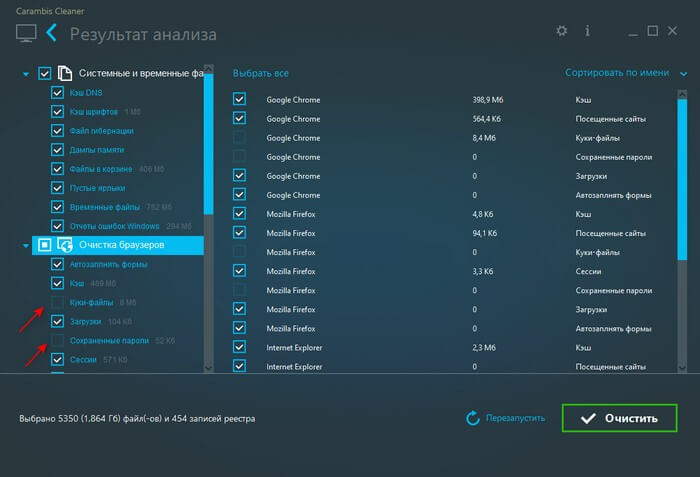Uncheck Загрузки in left tree
Screen dimensions: 700x477
coord(57,321)
